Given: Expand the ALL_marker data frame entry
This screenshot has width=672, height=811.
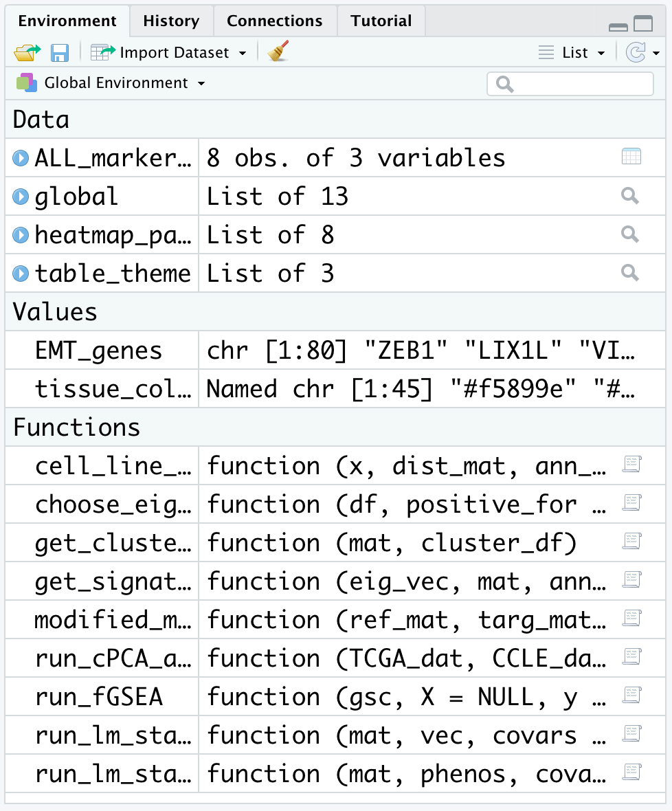Looking at the screenshot, I should 21,158.
